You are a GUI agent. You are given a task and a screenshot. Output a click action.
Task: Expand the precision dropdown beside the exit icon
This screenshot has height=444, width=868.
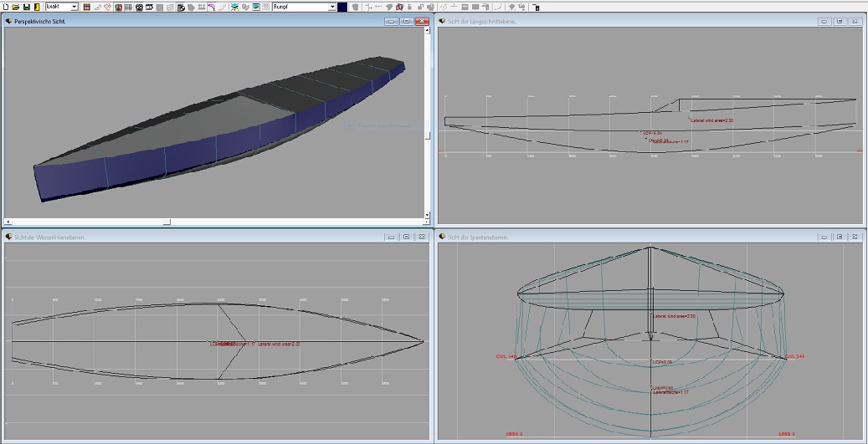(x=74, y=7)
